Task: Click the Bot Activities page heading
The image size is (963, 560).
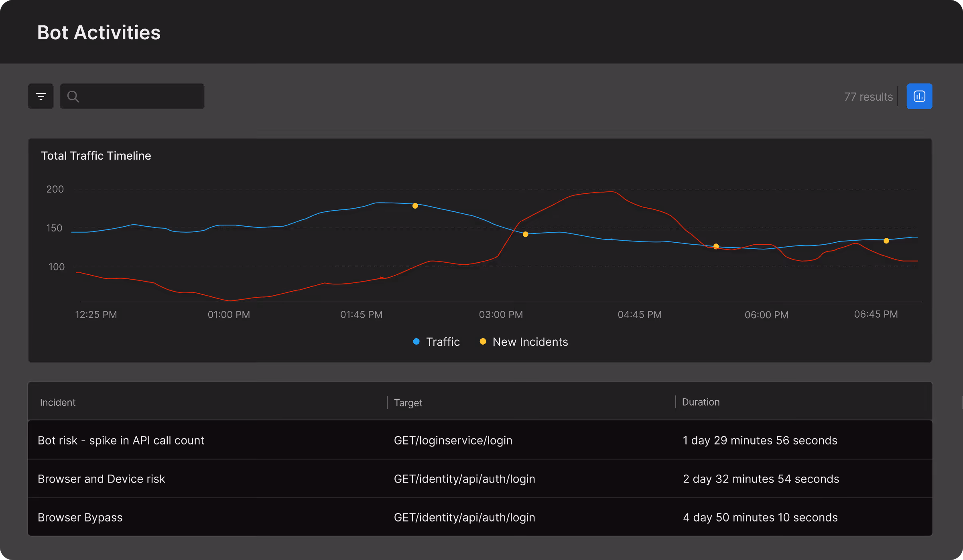Action: [99, 32]
